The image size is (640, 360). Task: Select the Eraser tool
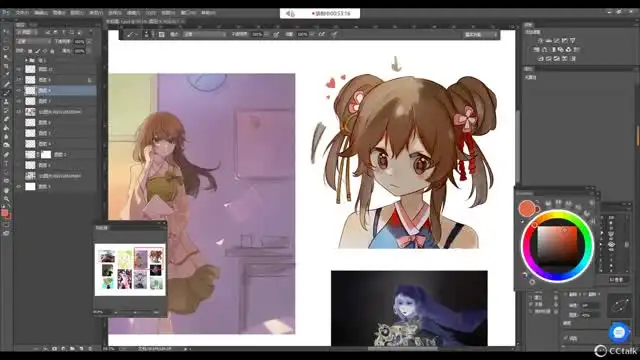coord(6,119)
